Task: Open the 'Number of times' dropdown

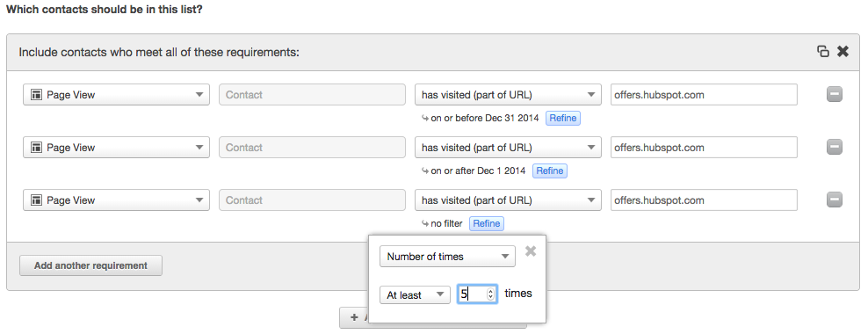Action: (447, 257)
